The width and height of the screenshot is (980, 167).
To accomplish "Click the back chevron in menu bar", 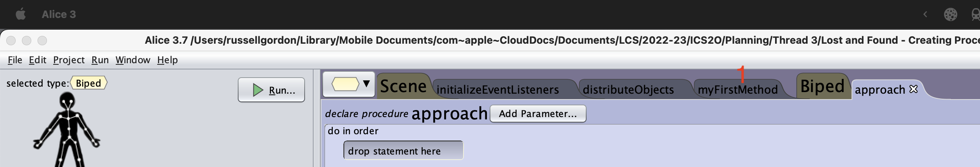I will coord(925,14).
